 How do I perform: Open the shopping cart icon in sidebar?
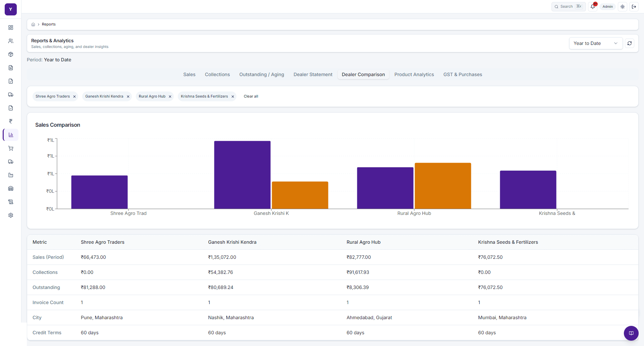[x=11, y=148]
